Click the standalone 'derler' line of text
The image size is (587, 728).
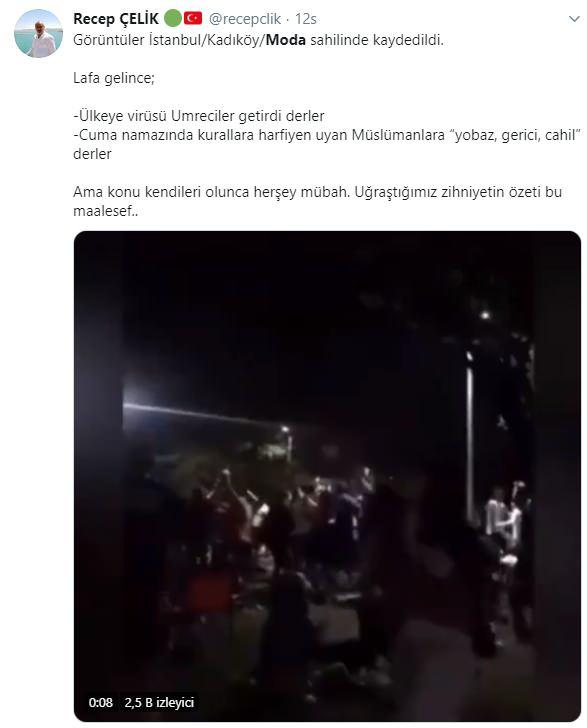[92, 154]
